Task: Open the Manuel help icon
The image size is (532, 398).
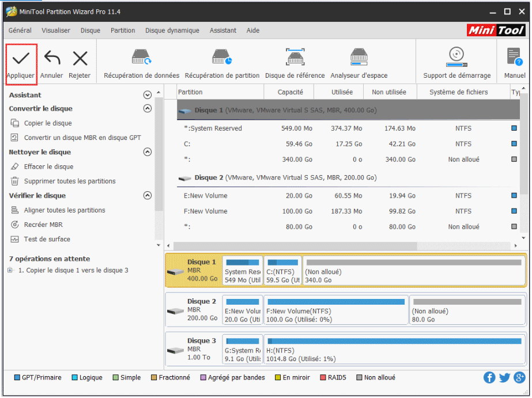Action: (x=514, y=57)
